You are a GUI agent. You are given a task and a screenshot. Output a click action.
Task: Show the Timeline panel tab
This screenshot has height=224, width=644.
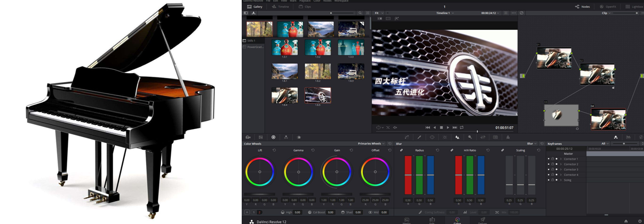(x=280, y=6)
